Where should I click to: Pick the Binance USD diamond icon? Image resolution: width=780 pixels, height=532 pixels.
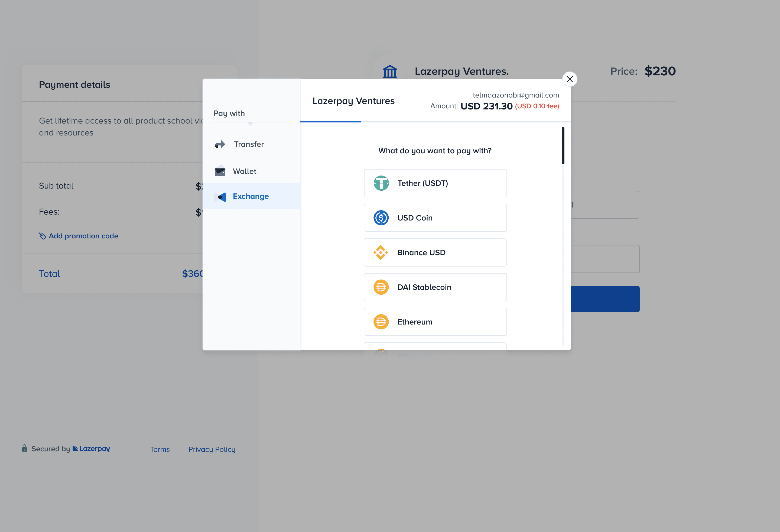click(381, 252)
